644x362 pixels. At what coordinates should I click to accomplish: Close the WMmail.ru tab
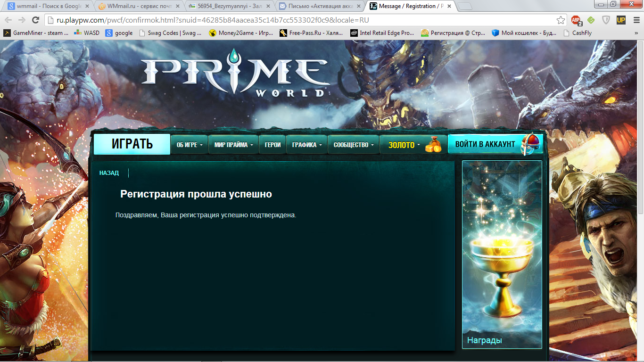pos(178,6)
